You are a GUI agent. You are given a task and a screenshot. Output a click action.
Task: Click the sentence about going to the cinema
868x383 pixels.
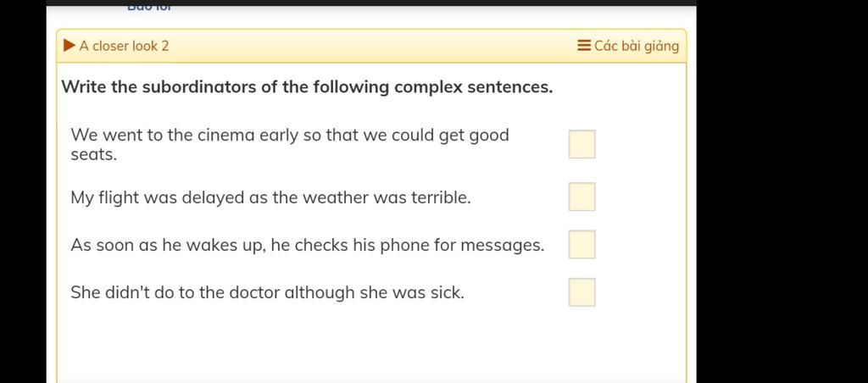click(290, 144)
